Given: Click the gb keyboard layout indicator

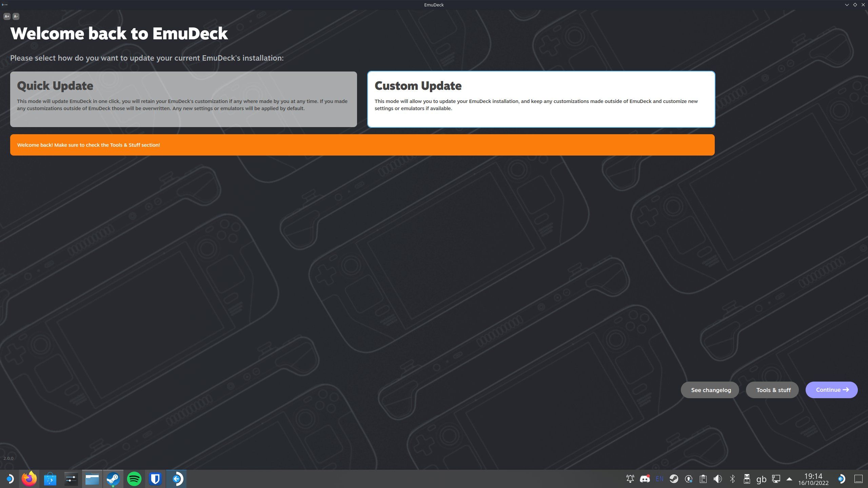Looking at the screenshot, I should [x=761, y=479].
